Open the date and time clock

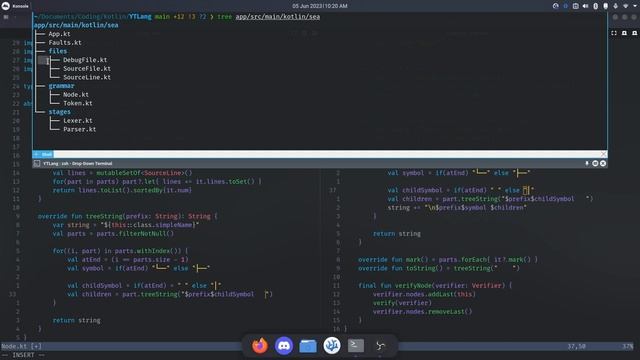point(320,6)
